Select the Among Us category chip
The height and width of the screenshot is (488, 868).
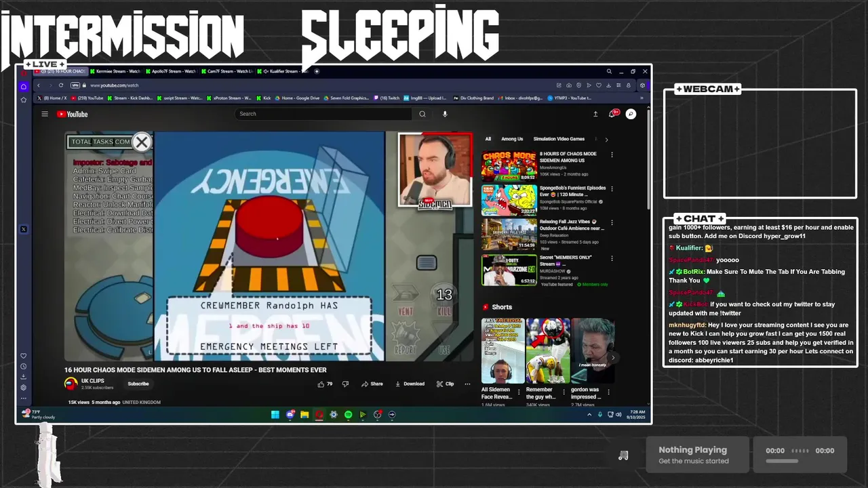point(512,139)
